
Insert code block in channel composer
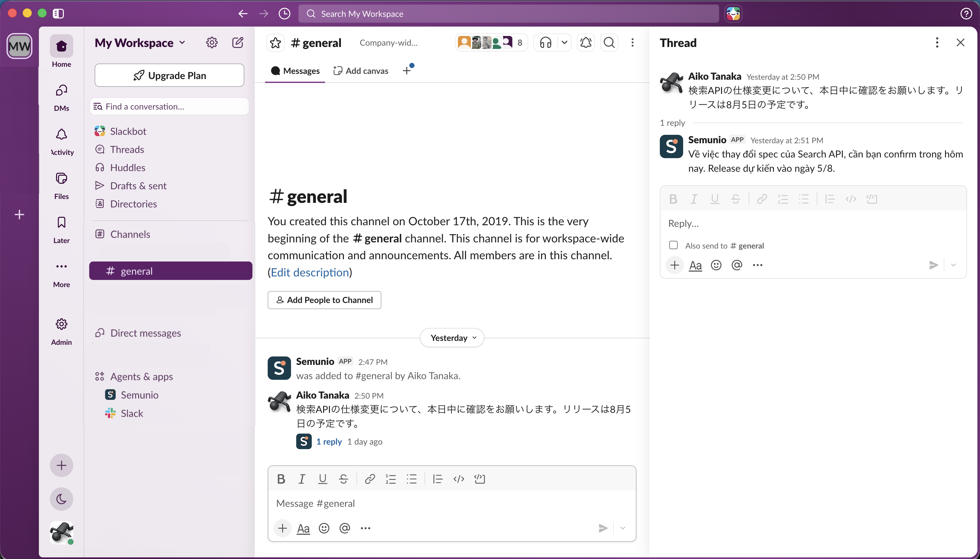480,479
